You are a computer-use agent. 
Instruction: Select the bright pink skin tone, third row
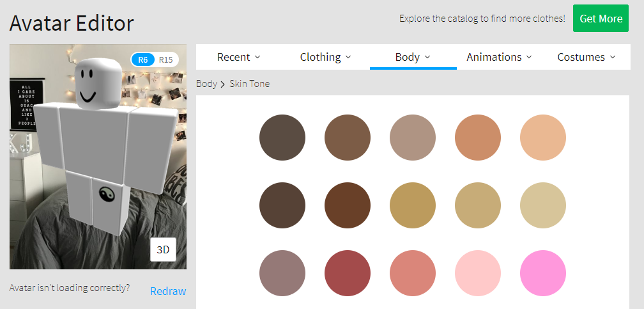543,273
